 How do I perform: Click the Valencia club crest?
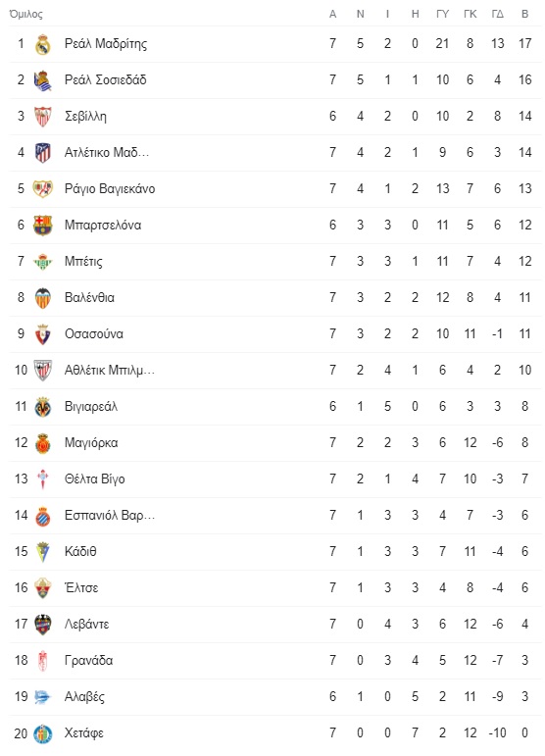(x=43, y=298)
